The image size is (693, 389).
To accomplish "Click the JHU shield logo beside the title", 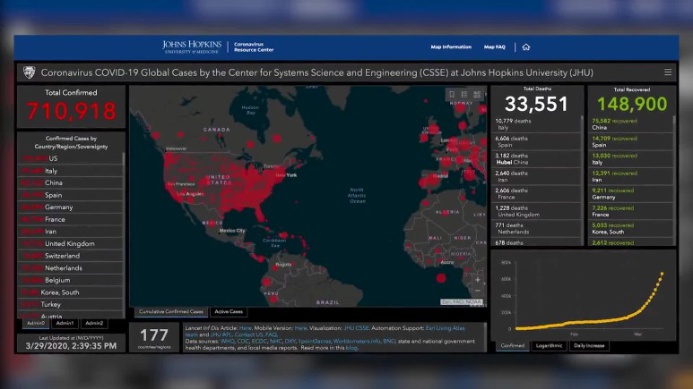I will point(29,72).
